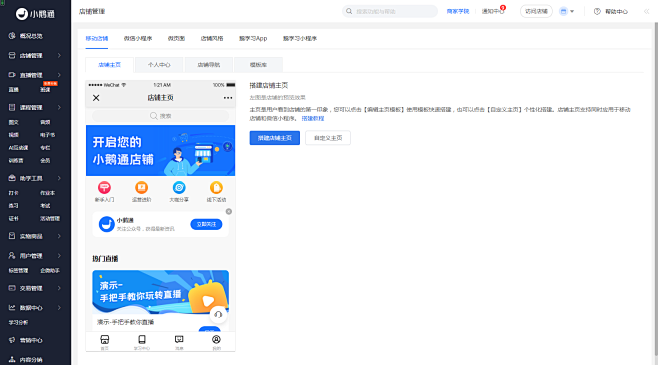Switch to the 移动店铺 tab
The height and width of the screenshot is (365, 658).
click(x=97, y=39)
